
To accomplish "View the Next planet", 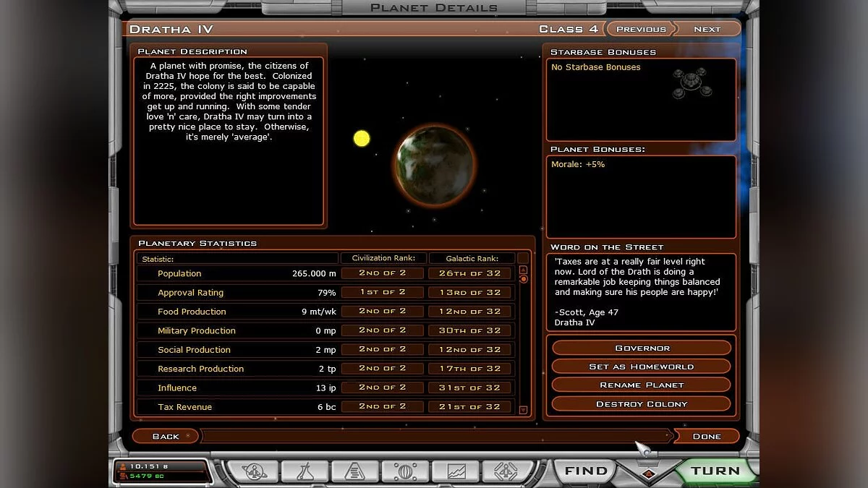I will click(x=707, y=28).
